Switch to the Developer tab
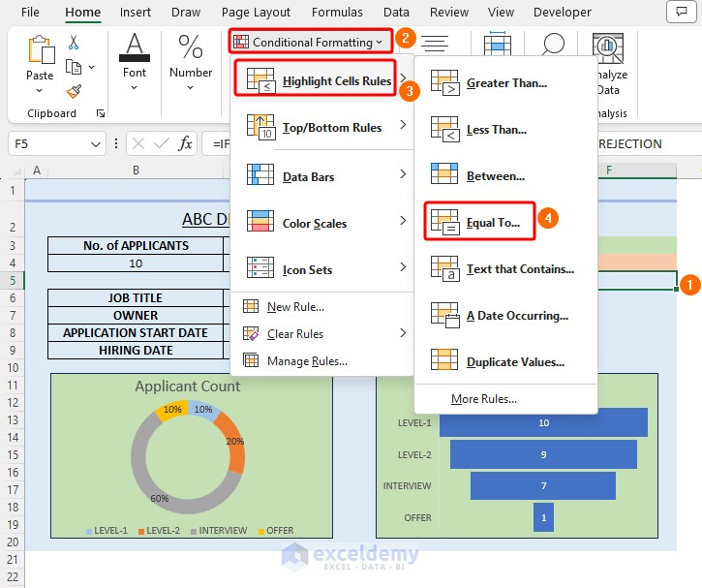This screenshot has height=588, width=702. (x=563, y=12)
